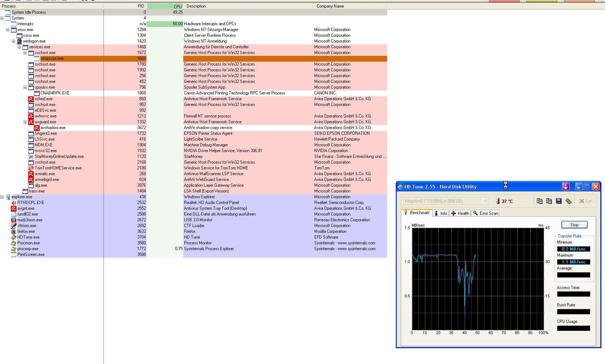The image size is (605, 364).
Task: Open the Info tab in HD Tune
Action: [440, 213]
